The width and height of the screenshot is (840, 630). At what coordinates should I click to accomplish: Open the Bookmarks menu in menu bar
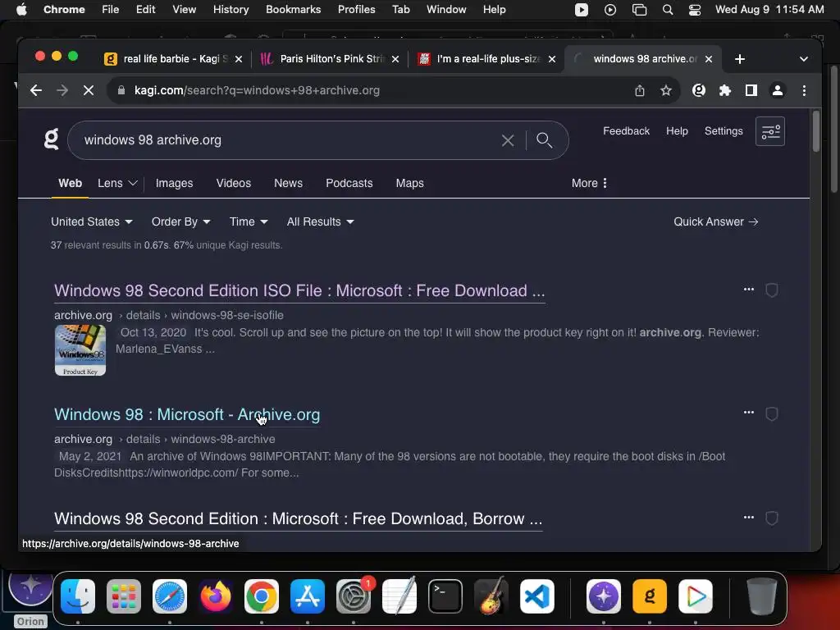pos(293,10)
